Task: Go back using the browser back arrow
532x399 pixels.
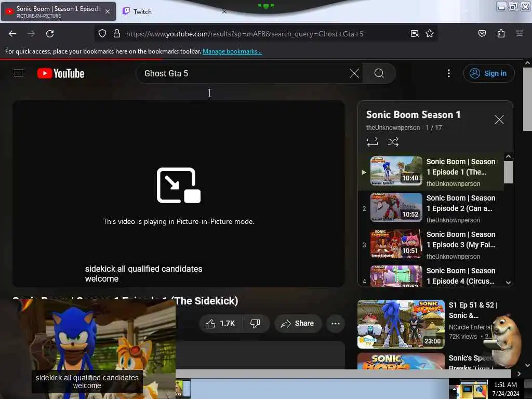Action: tap(12, 34)
